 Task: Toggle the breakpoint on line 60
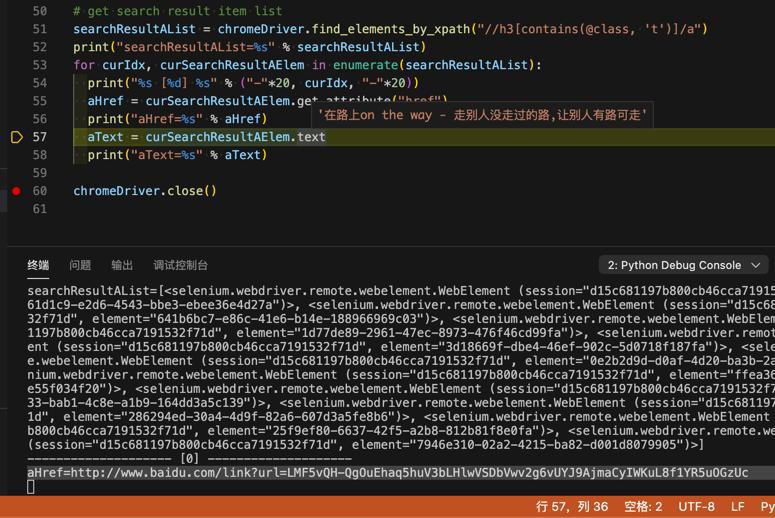(x=16, y=191)
